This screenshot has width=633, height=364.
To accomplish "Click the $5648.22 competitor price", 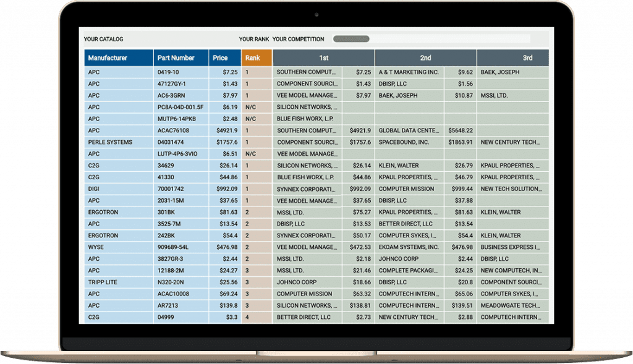I will tap(460, 131).
